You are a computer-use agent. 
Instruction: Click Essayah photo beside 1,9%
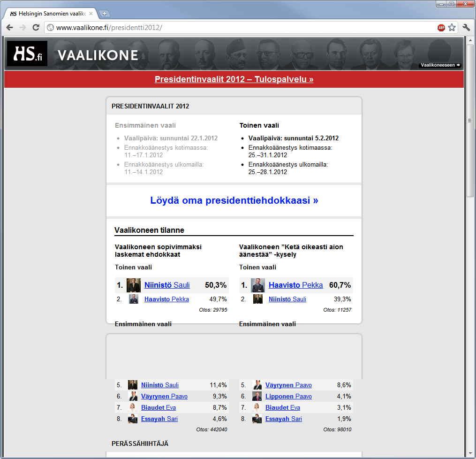(x=257, y=419)
